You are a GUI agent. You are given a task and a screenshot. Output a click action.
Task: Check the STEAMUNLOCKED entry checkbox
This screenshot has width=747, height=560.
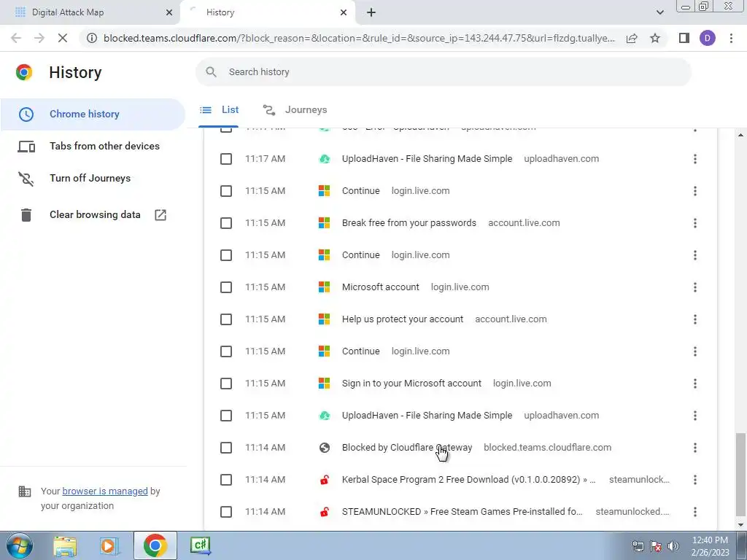[x=226, y=512]
